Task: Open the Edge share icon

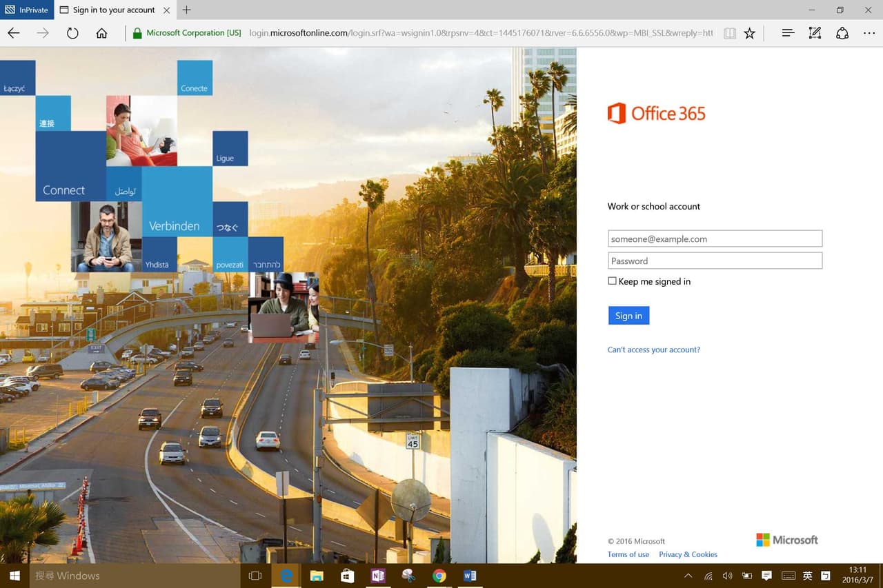Action: click(842, 33)
